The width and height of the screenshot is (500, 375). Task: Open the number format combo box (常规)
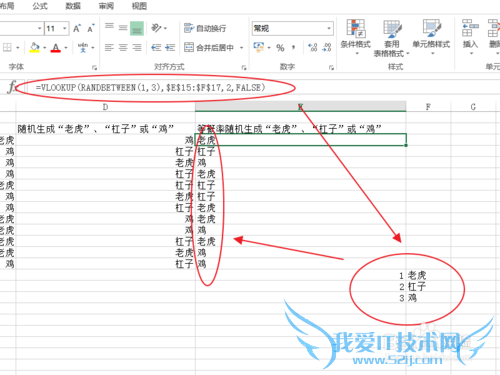pyautogui.click(x=293, y=28)
